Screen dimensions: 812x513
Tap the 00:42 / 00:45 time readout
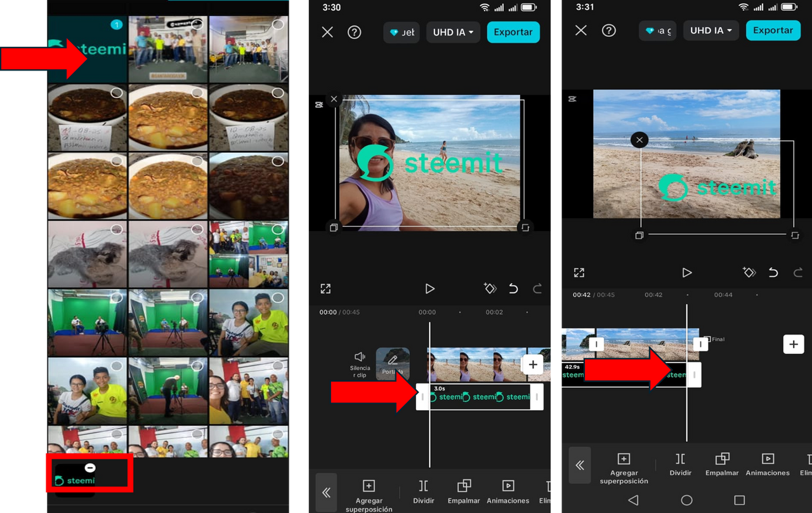[594, 295]
